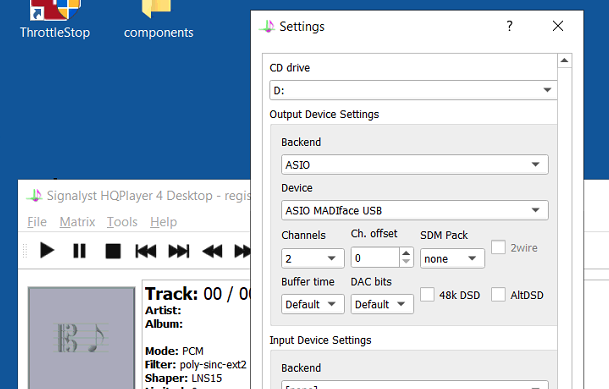This screenshot has height=389, width=609.
Task: Enable the 2wire checkbox
Action: (x=498, y=247)
